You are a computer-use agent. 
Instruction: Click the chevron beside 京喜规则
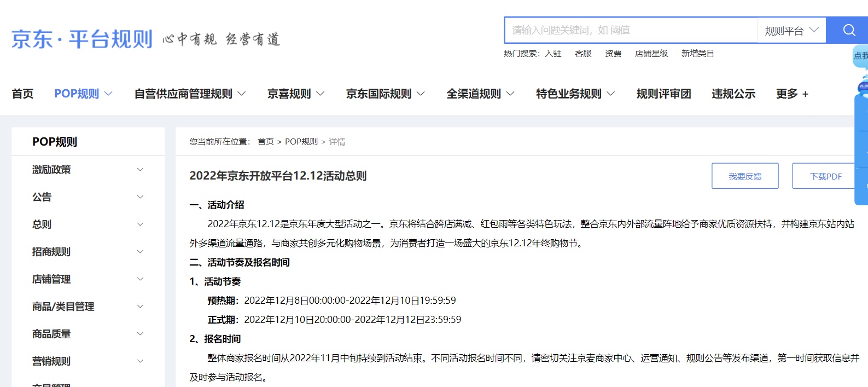(320, 94)
